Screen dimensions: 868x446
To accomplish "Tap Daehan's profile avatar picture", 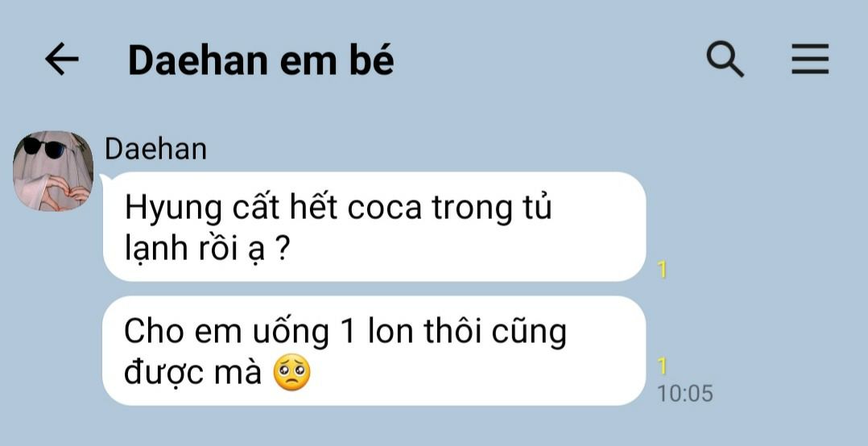I will coord(52,171).
